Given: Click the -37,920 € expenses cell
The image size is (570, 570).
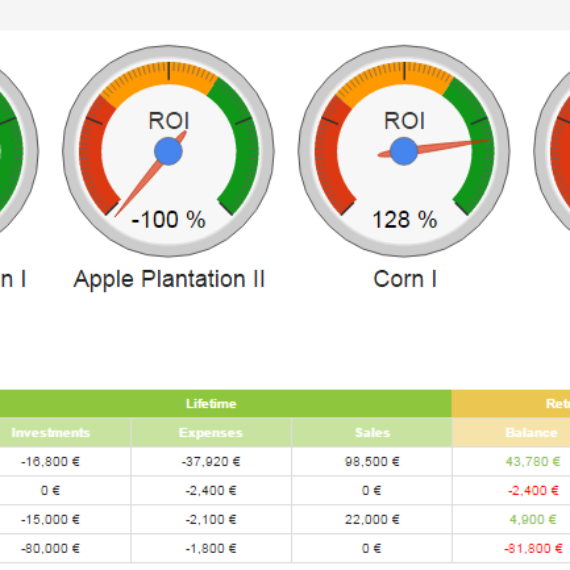Looking at the screenshot, I should 211,462.
